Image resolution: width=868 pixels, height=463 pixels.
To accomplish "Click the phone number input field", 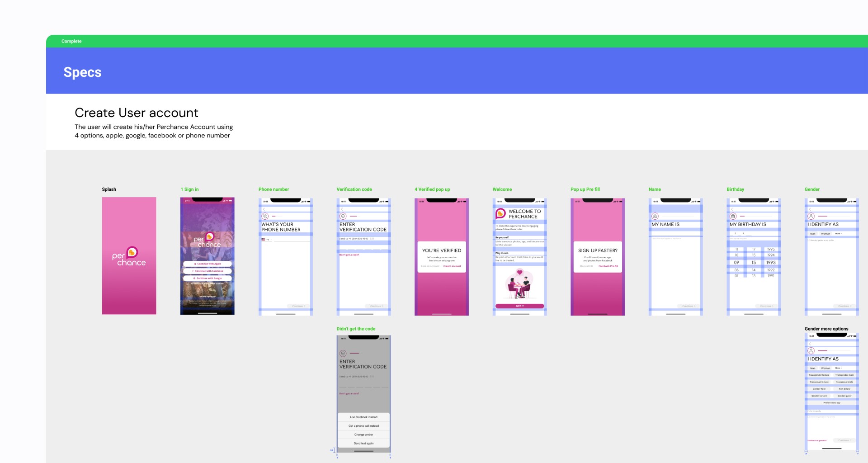I will tap(291, 241).
